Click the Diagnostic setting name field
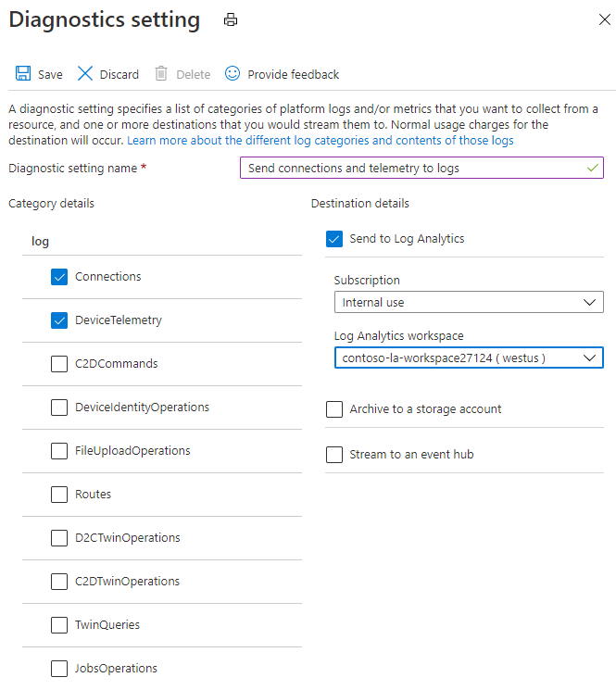 click(421, 168)
